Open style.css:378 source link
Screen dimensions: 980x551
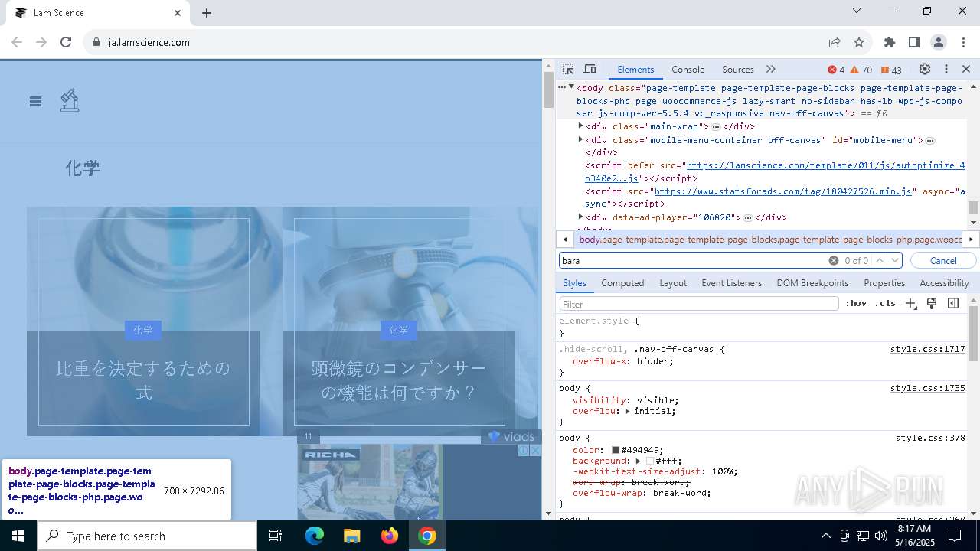(930, 439)
